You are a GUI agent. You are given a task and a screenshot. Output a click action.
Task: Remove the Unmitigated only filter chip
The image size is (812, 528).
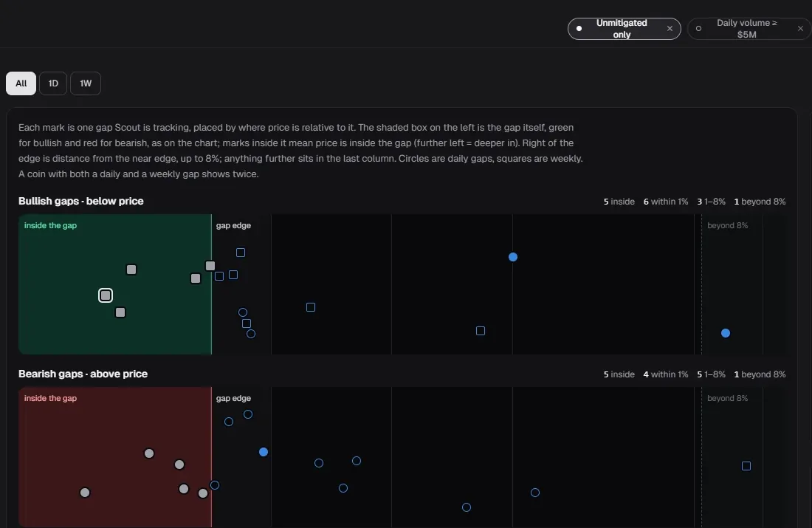(x=670, y=29)
